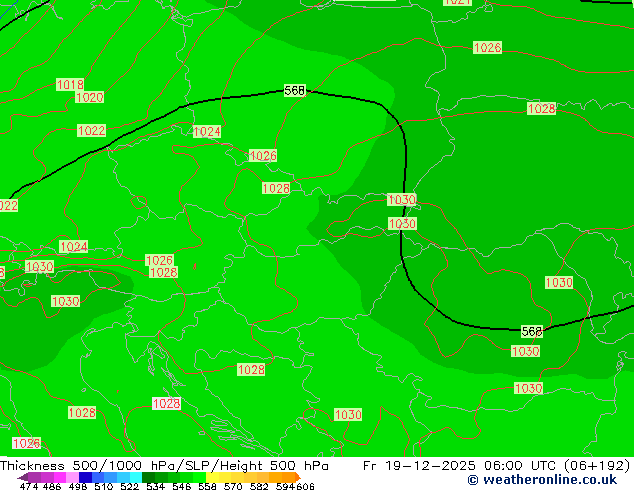Click legend value 546

click(x=181, y=486)
